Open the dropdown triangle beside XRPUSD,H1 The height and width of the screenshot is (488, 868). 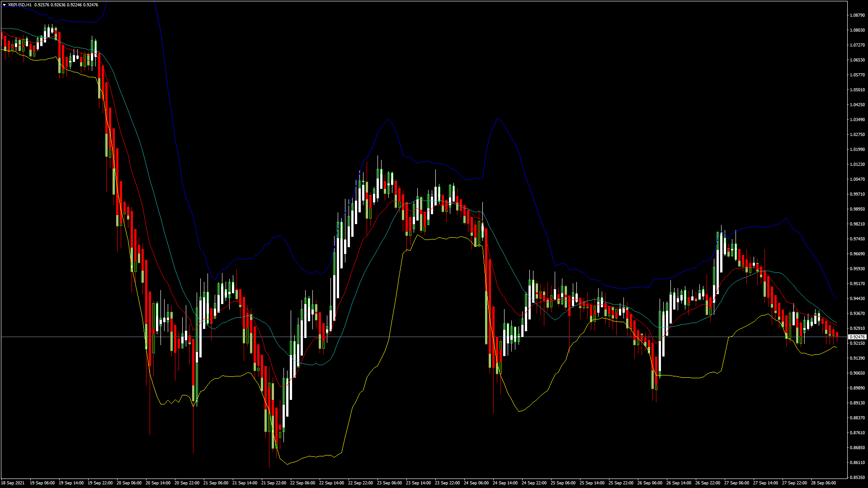click(4, 5)
